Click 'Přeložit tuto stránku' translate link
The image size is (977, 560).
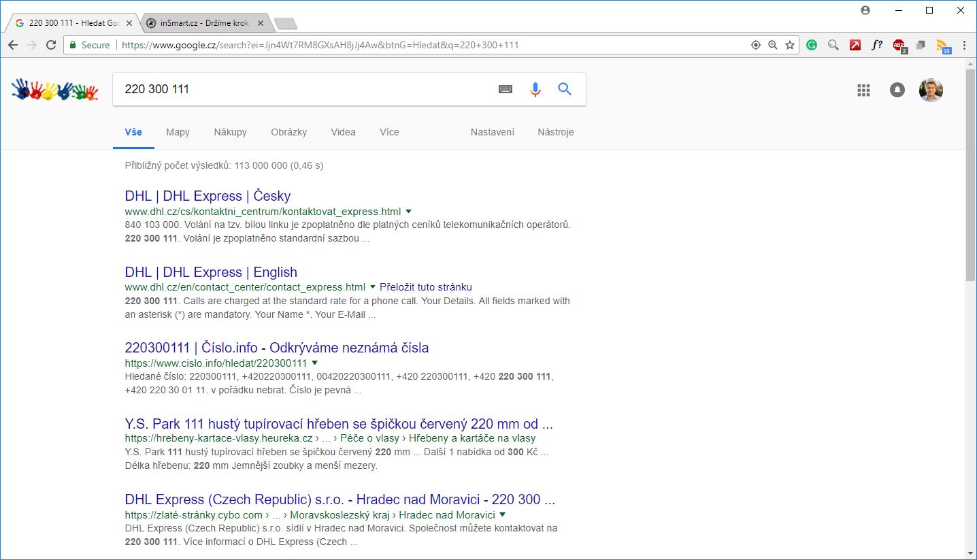[x=426, y=287]
